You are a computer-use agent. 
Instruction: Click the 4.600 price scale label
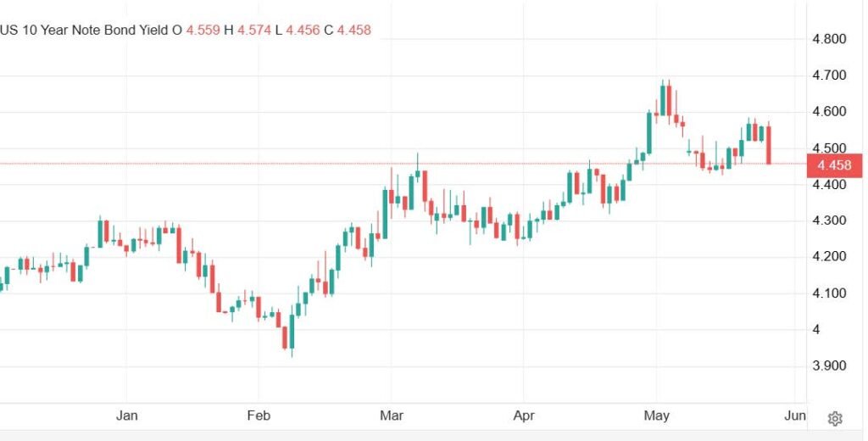point(829,111)
